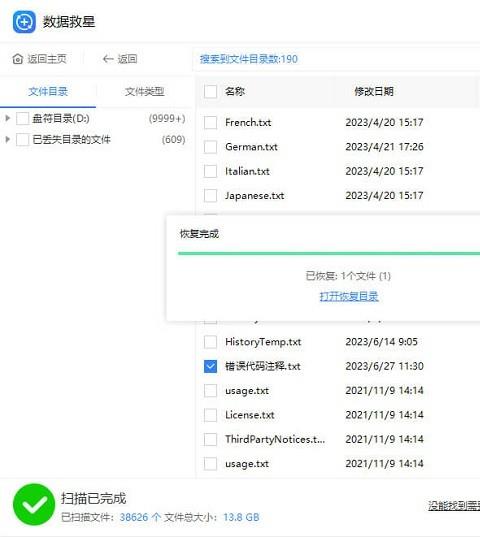Image resolution: width=480 pixels, height=537 pixels.
Task: Check the HistoryTemp.txt checkbox
Action: coord(210,342)
